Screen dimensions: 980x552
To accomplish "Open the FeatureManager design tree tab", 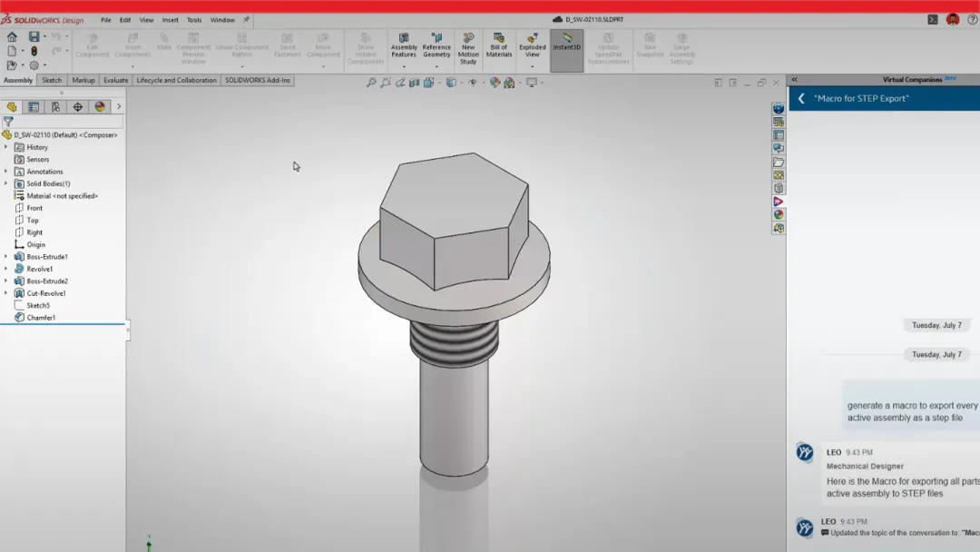I will click(11, 107).
